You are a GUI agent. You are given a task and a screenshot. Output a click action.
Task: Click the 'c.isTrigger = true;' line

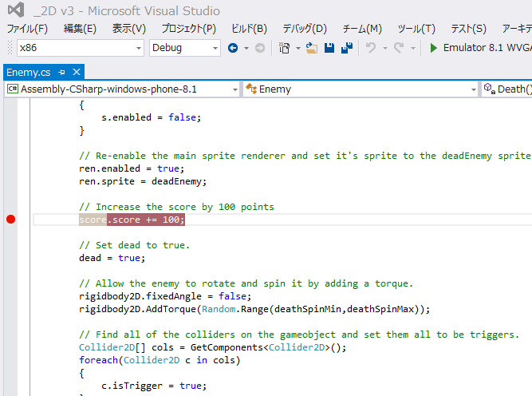pyautogui.click(x=154, y=386)
